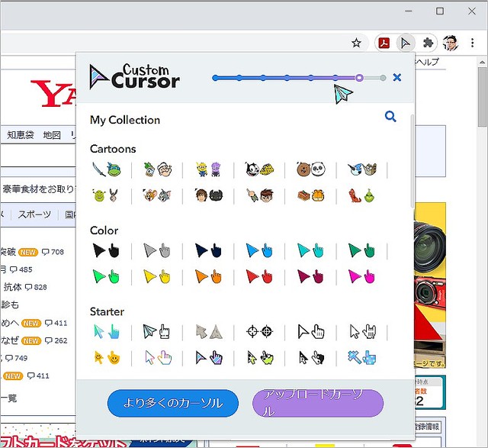Viewport: 488px width, 448px height.
Task: Open the Extensions puzzle menu
Action: (428, 43)
